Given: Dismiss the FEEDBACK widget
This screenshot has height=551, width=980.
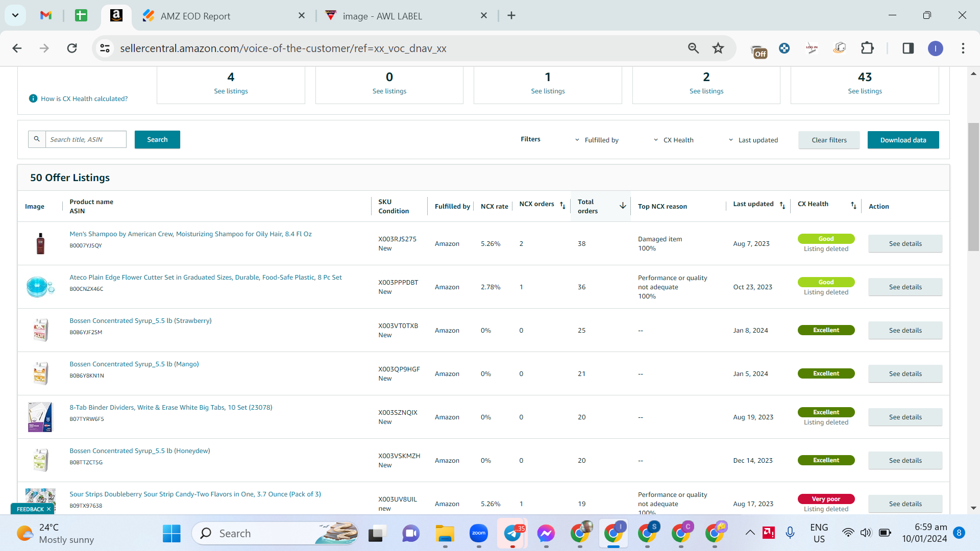Looking at the screenshot, I should point(48,509).
